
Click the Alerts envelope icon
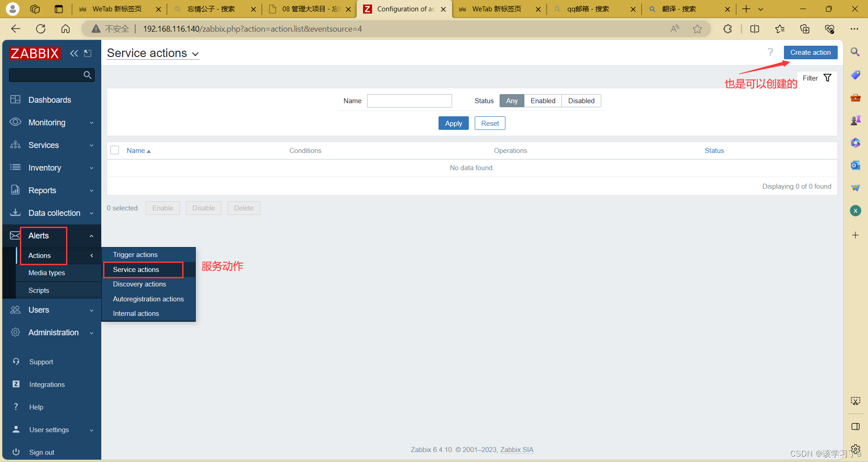[15, 235]
